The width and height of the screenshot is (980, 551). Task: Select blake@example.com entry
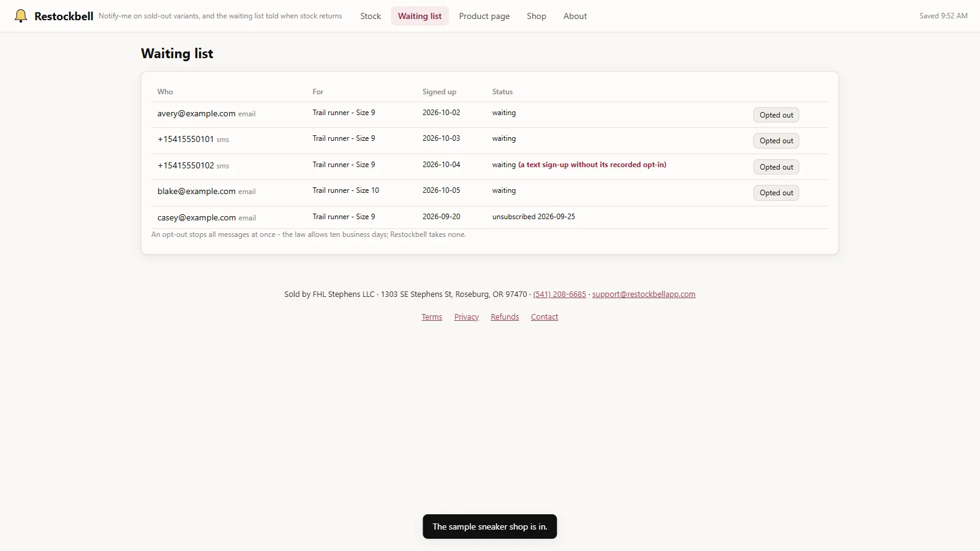pos(196,191)
